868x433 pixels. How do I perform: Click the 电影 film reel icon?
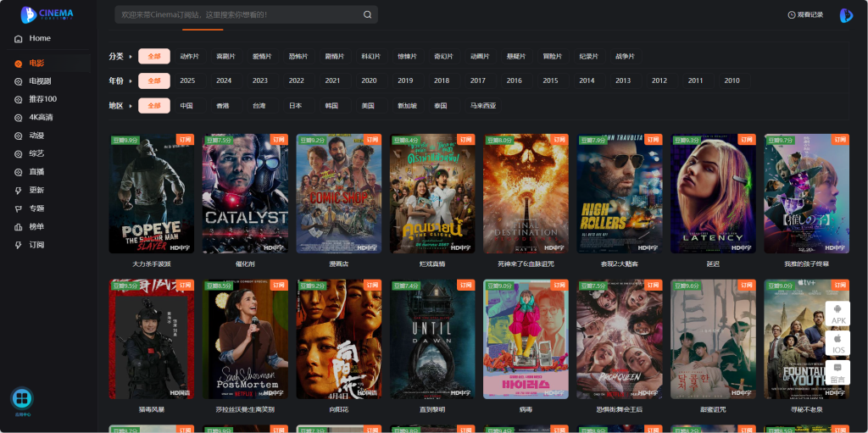[x=19, y=64]
